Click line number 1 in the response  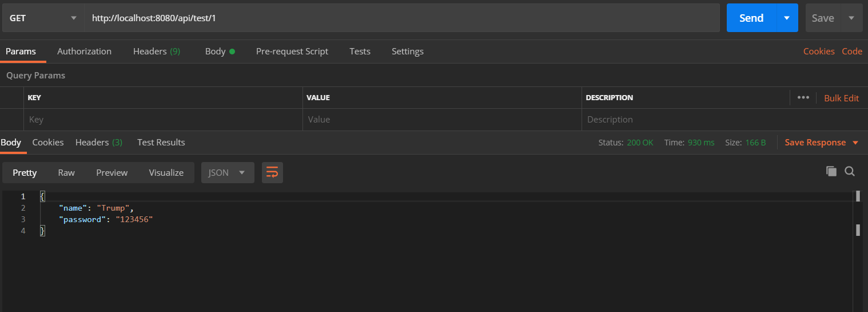tap(23, 196)
